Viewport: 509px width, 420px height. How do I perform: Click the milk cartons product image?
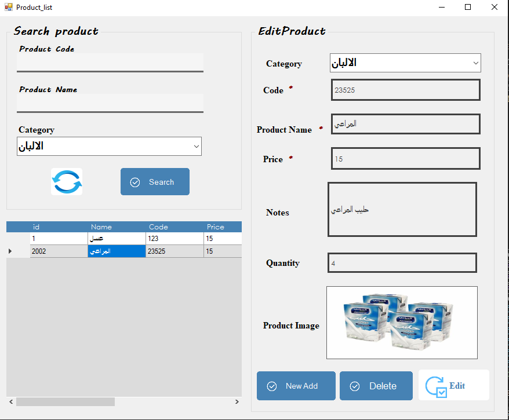[x=402, y=323]
